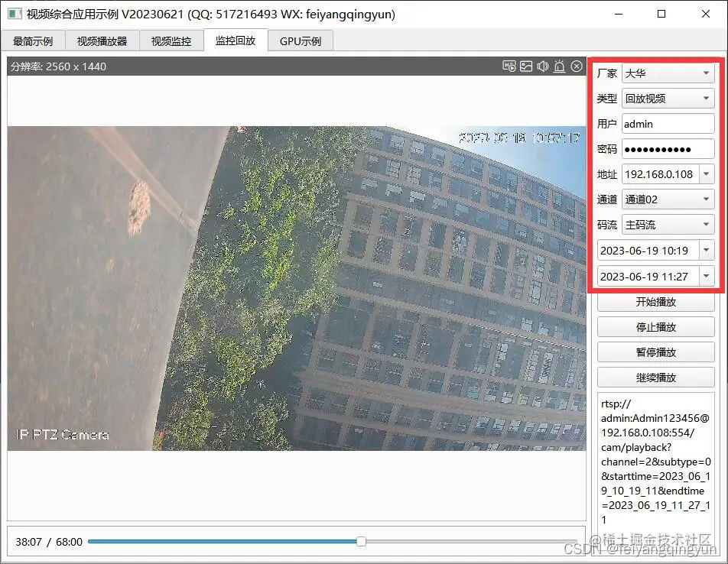
Task: Open the 厂家 manufacturer dropdown
Action: 668,73
